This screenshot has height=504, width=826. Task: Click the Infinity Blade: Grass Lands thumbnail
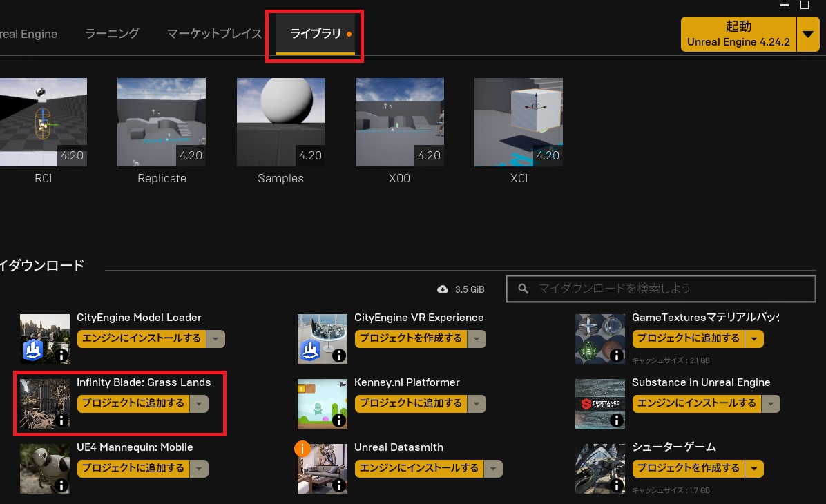point(45,403)
